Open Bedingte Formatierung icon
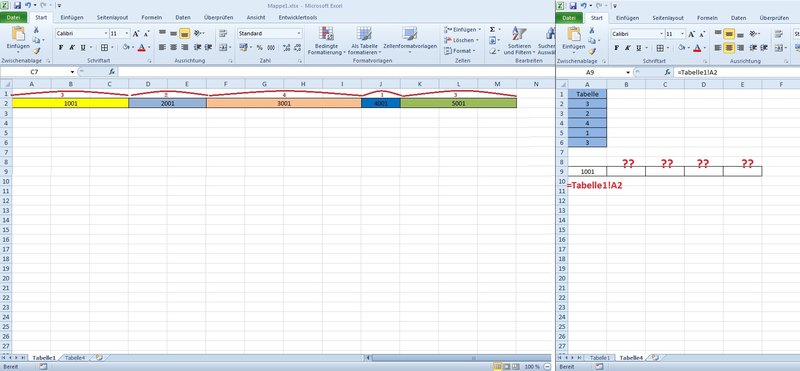The image size is (800, 371). [x=327, y=34]
